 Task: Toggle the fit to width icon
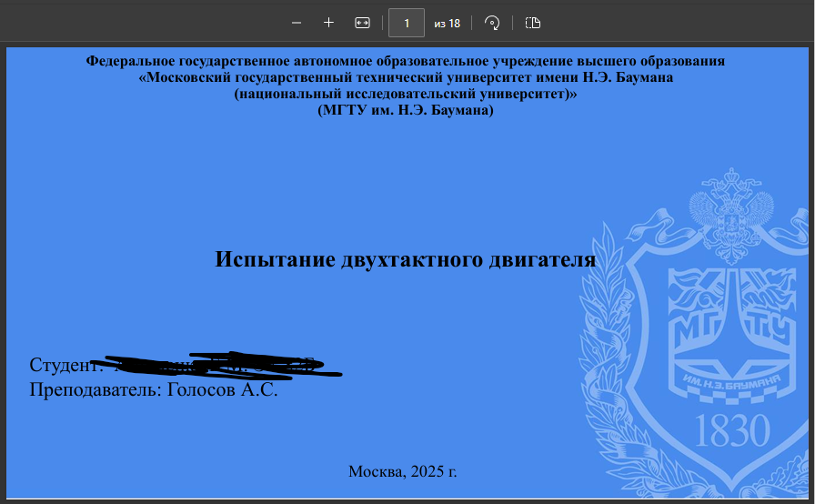tap(362, 23)
